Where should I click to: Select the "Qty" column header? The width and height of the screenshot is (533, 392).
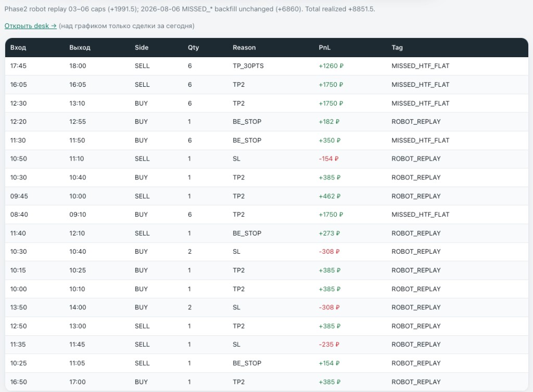coord(194,47)
